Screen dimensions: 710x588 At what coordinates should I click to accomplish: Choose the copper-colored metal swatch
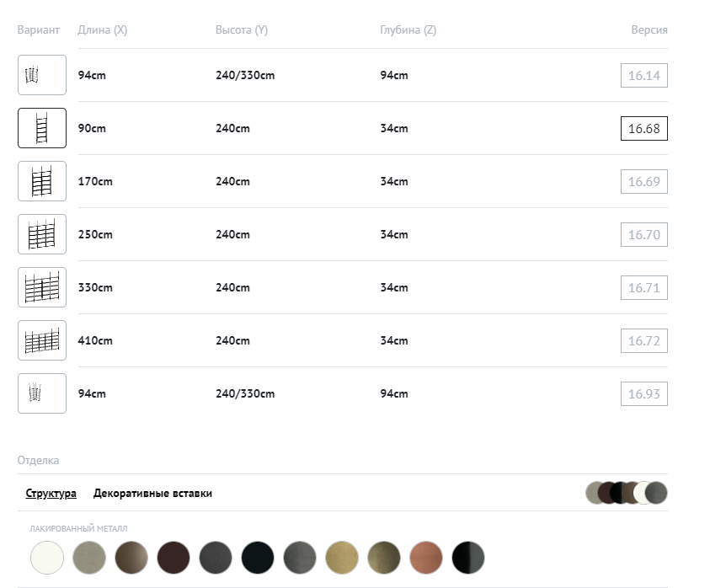click(x=426, y=558)
